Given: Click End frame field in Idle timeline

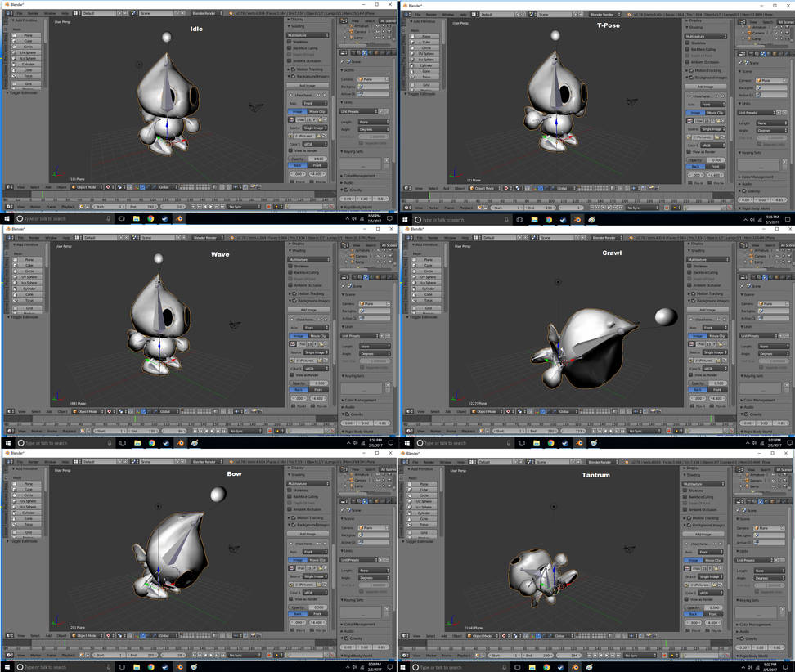Looking at the screenshot, I should point(143,206).
